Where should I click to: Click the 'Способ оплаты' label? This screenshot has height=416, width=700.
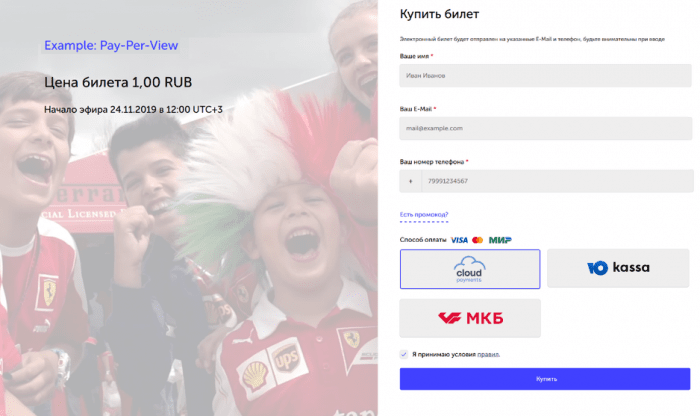[423, 240]
